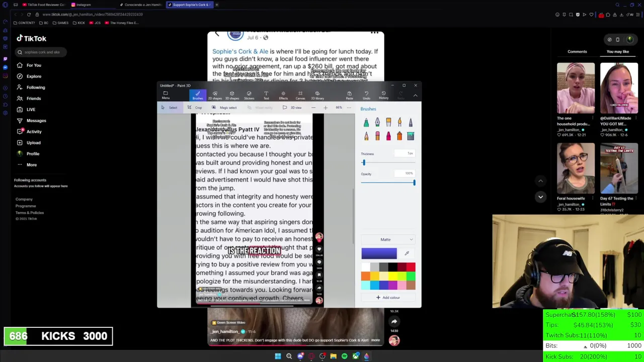
Task: Open LIVE in TikTok sidebar
Action: (x=26, y=109)
